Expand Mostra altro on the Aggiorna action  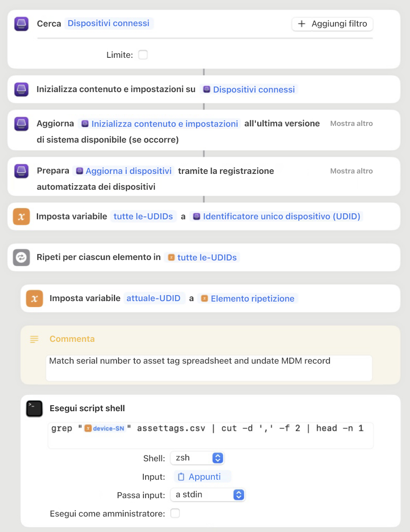[x=351, y=123]
